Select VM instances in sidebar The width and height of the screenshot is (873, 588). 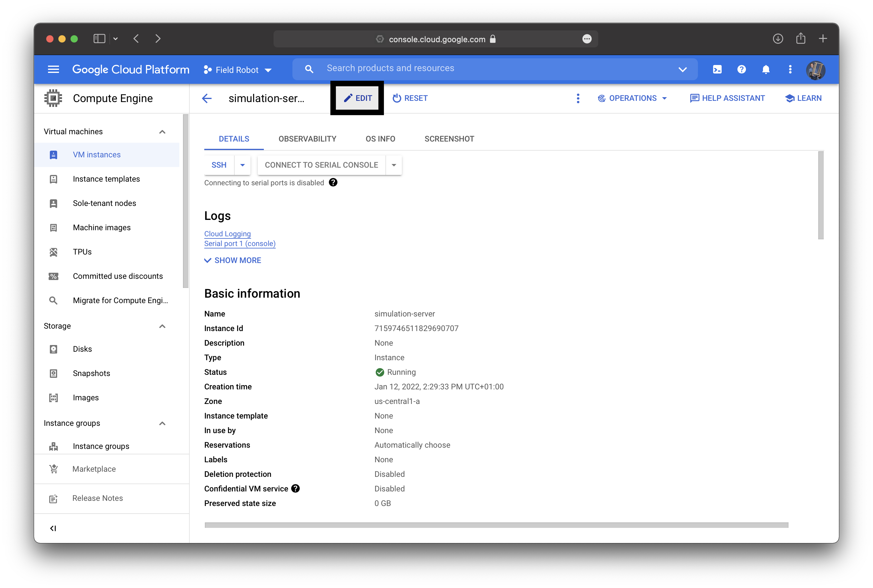(x=107, y=155)
